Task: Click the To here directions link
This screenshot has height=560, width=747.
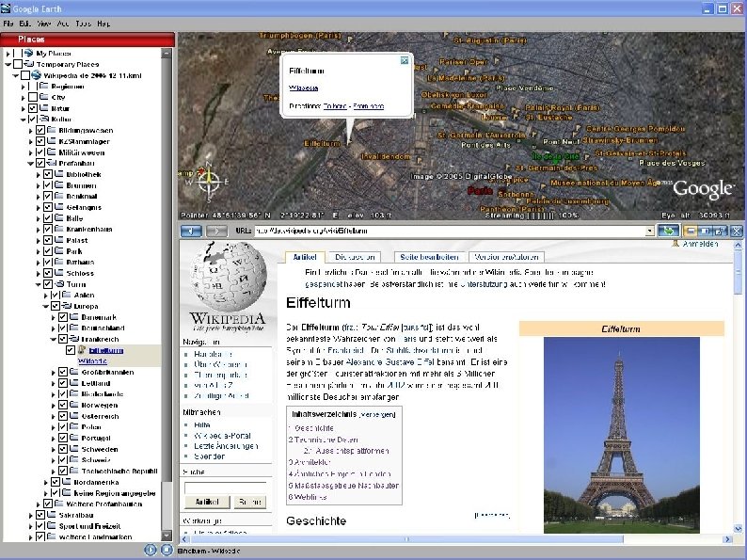Action: tap(334, 106)
